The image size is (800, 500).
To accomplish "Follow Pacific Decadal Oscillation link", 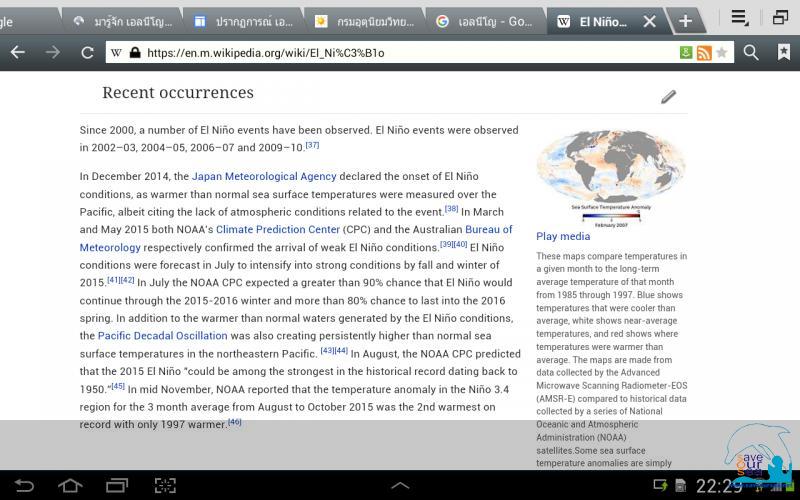I will click(x=162, y=336).
